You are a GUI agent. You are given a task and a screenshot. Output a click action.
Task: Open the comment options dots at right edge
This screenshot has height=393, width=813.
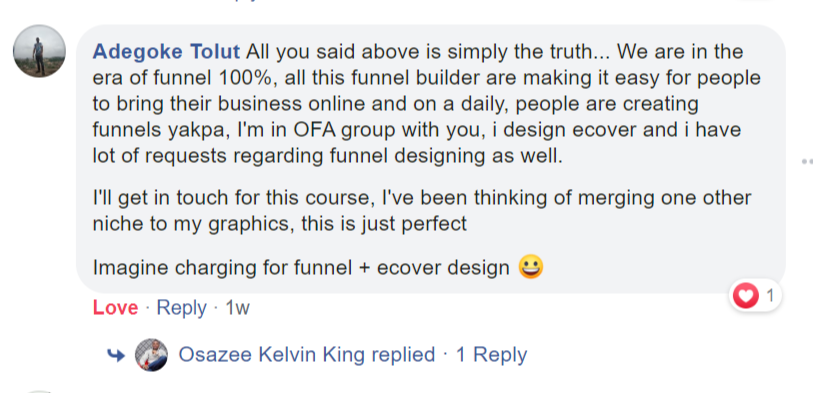pos(807,162)
